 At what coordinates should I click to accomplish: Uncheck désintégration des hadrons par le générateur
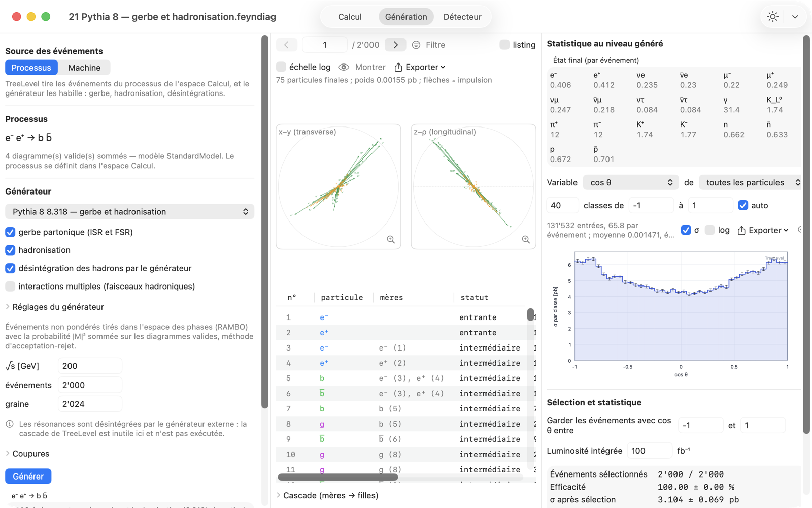(x=10, y=268)
